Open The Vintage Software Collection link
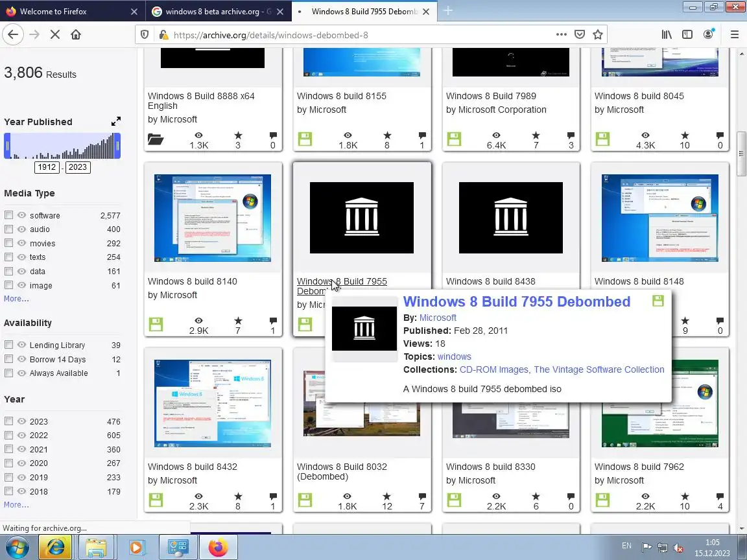This screenshot has height=560, width=747. [x=599, y=369]
